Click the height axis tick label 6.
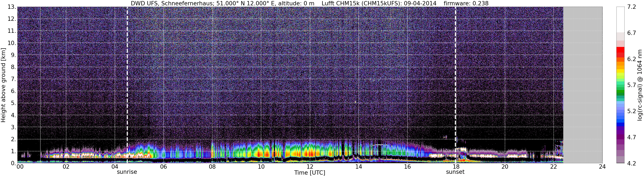 (13, 91)
